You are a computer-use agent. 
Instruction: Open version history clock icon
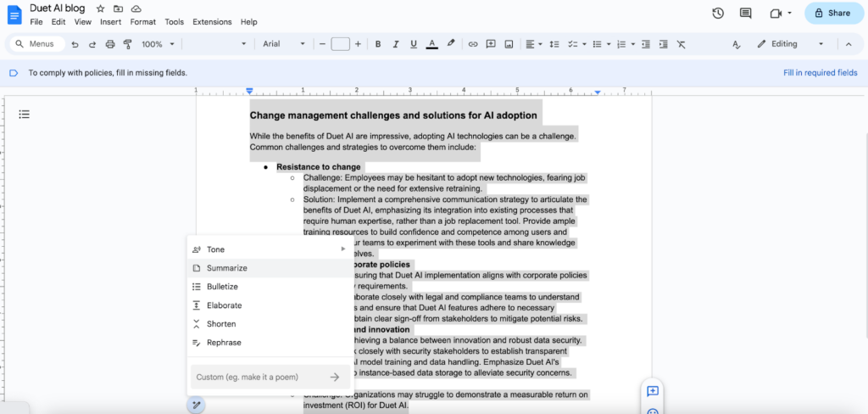click(718, 14)
